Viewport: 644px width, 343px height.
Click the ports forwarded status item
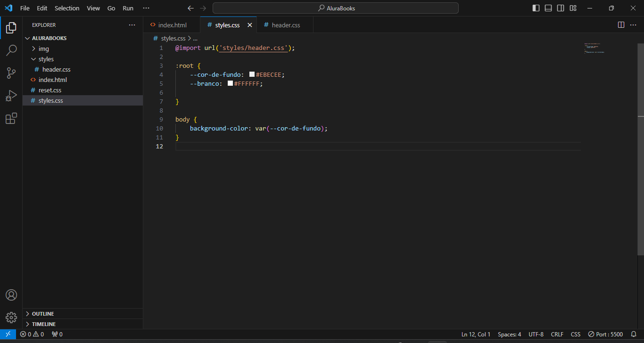coord(57,334)
